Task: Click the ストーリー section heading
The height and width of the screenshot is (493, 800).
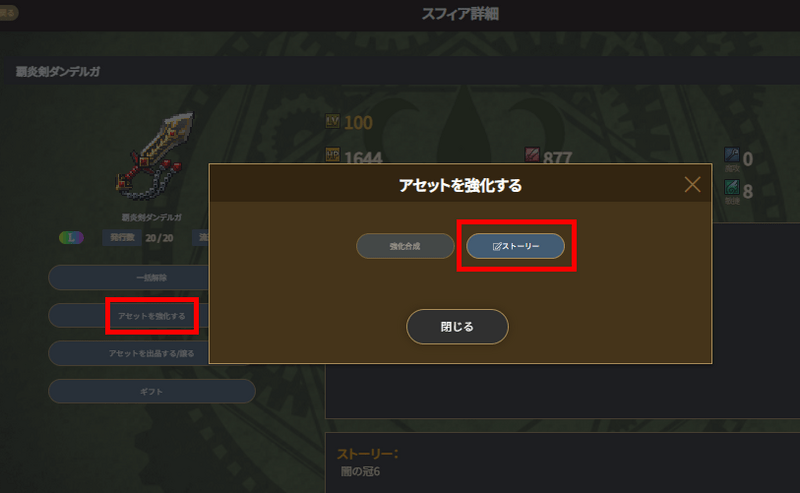Action: (x=367, y=454)
